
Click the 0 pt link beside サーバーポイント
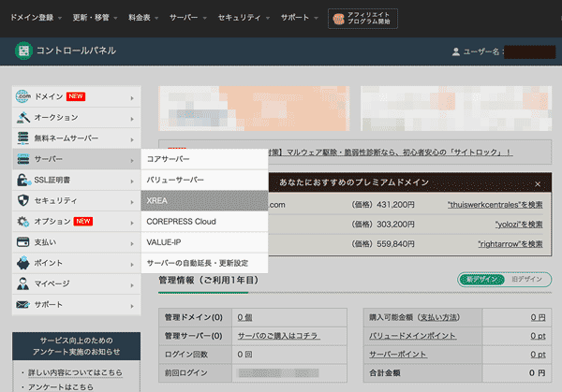538,355
